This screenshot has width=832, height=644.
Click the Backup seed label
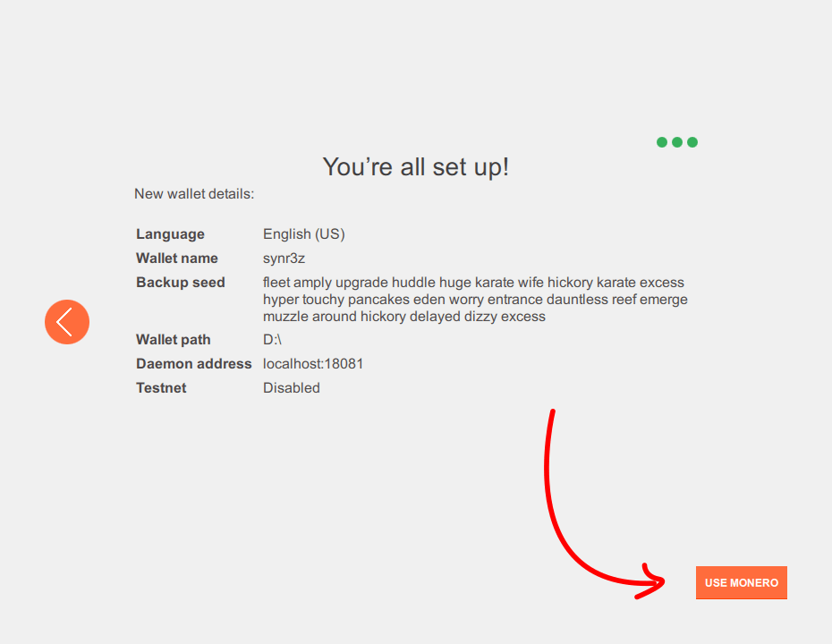coord(181,283)
